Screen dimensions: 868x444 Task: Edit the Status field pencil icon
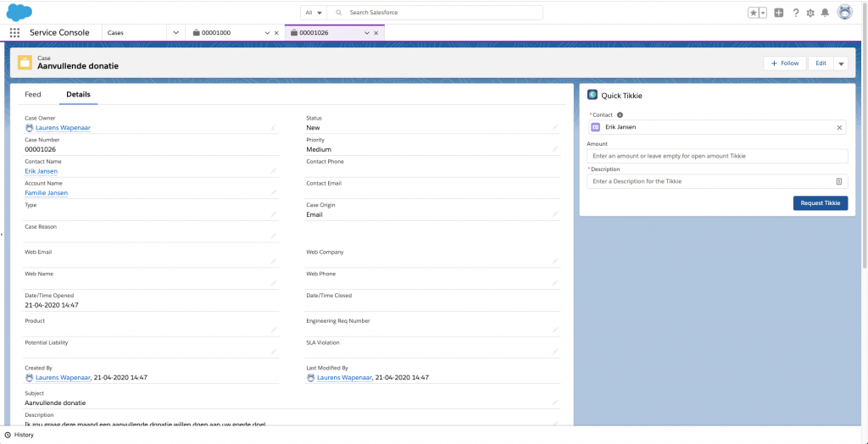pyautogui.click(x=555, y=128)
